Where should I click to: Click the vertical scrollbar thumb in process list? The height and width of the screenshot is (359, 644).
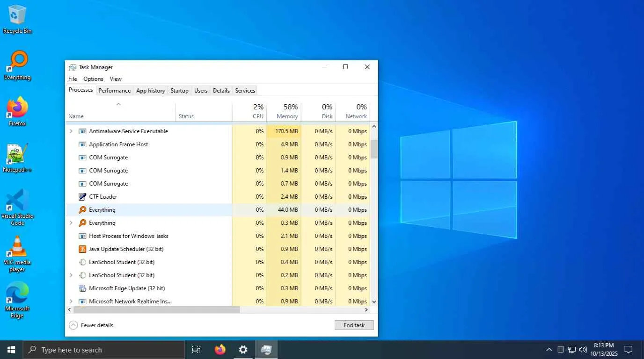click(x=374, y=149)
